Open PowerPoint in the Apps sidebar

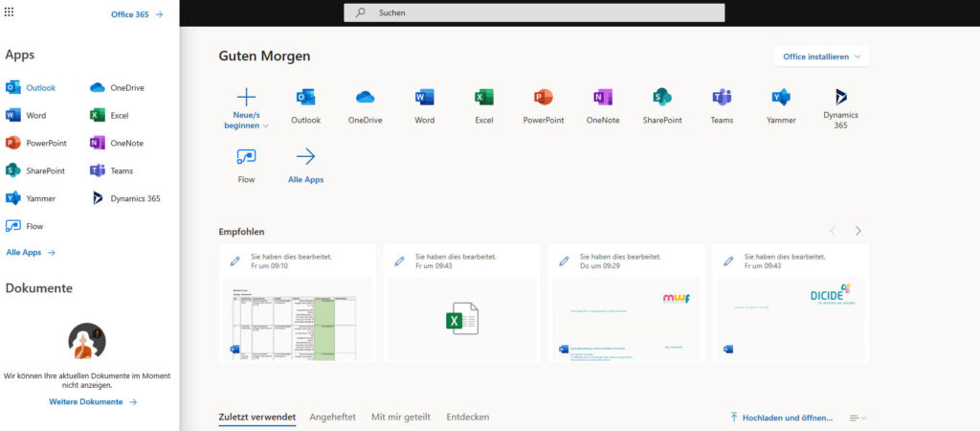[x=36, y=143]
